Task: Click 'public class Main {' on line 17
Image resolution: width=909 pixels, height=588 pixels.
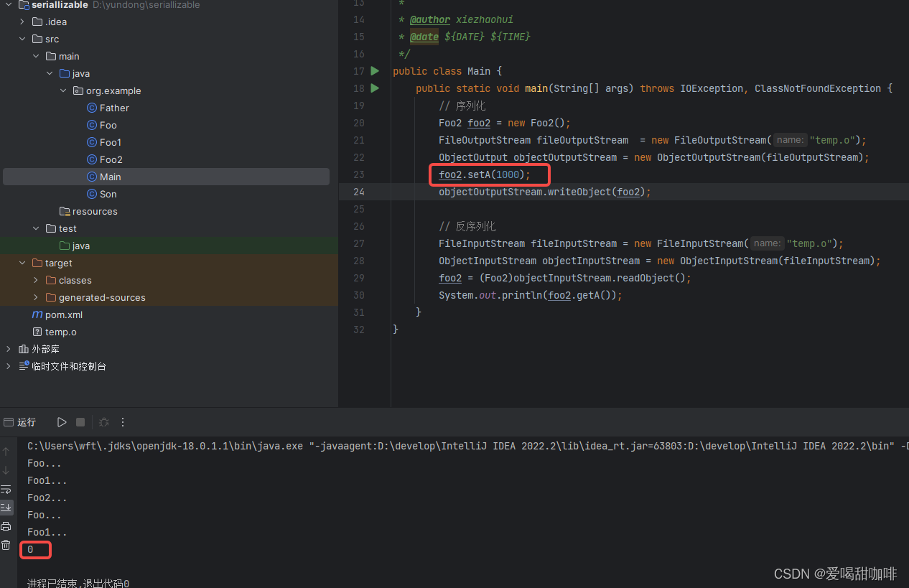Action: (x=447, y=71)
